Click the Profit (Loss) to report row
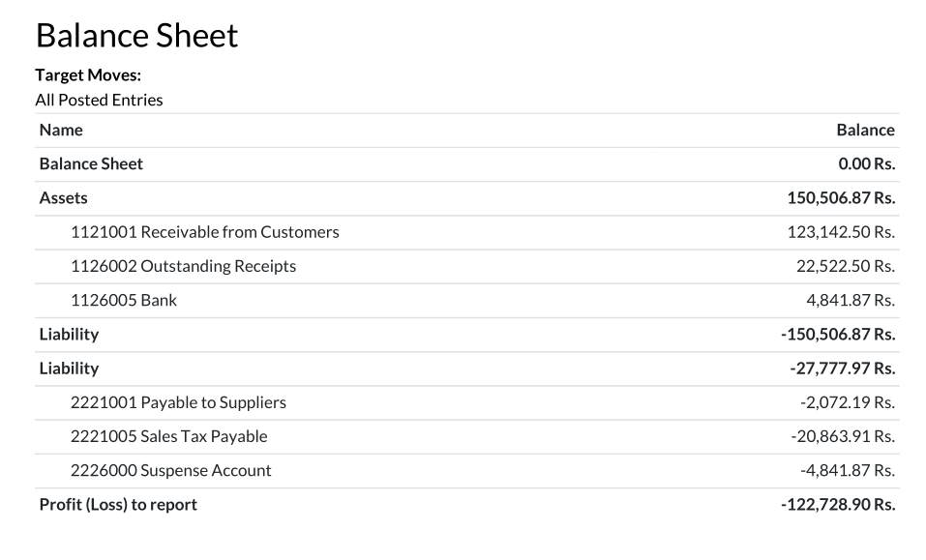The width and height of the screenshot is (926, 560). 118,504
